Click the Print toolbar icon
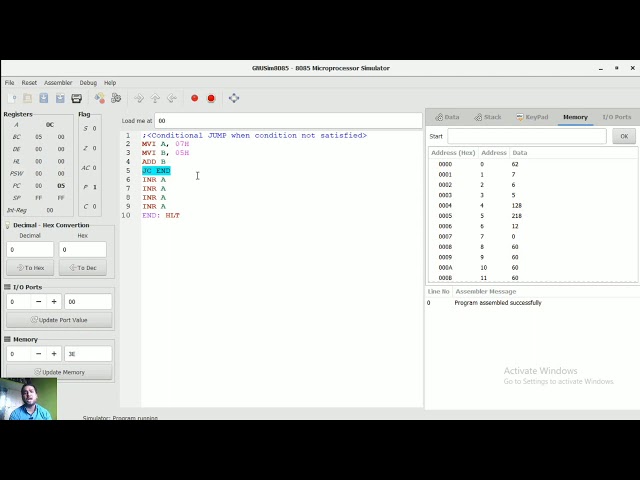The image size is (640, 480). tap(76, 98)
